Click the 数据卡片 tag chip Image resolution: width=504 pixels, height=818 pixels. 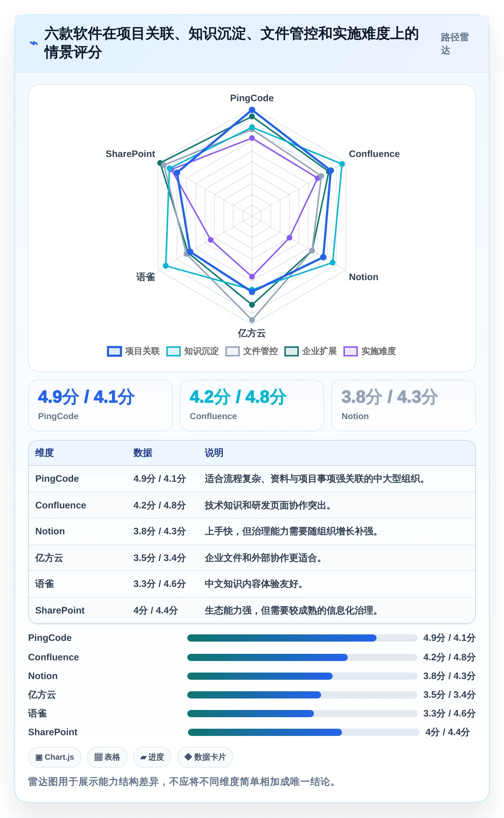point(205,757)
